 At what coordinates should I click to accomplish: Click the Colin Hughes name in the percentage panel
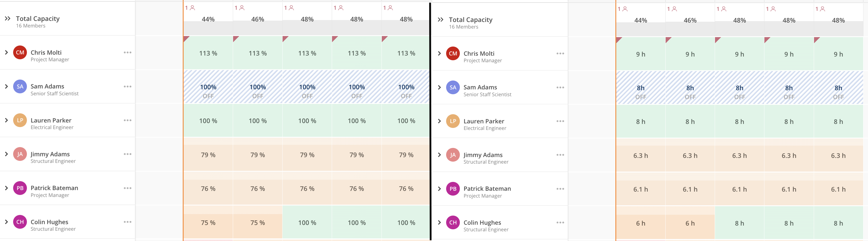49,222
